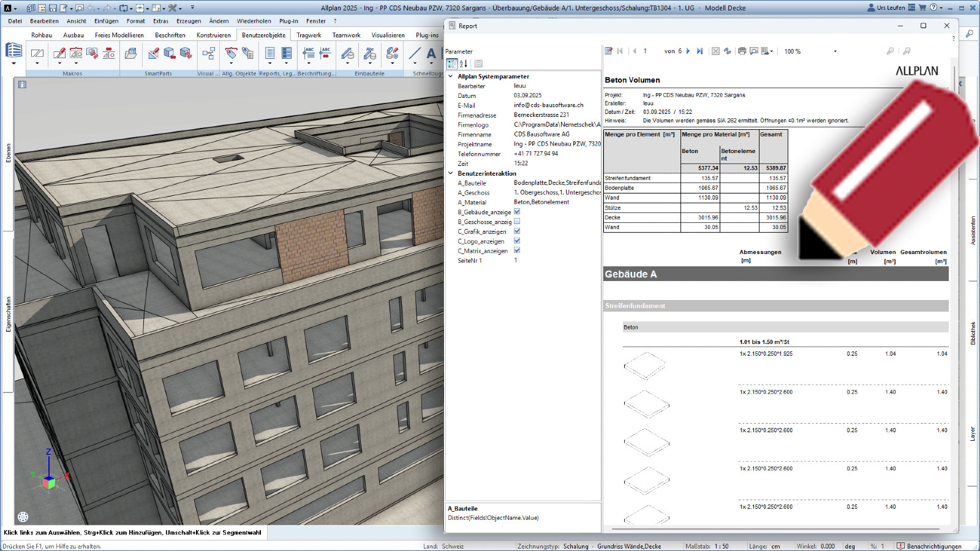Image resolution: width=980 pixels, height=551 pixels.
Task: Click the print icon in Report toolbar
Action: [742, 51]
